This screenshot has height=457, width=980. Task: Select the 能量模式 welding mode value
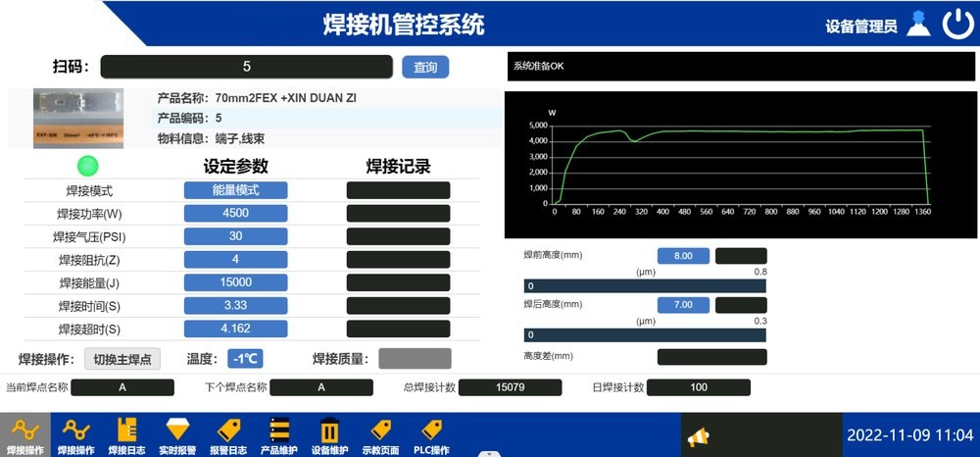235,190
